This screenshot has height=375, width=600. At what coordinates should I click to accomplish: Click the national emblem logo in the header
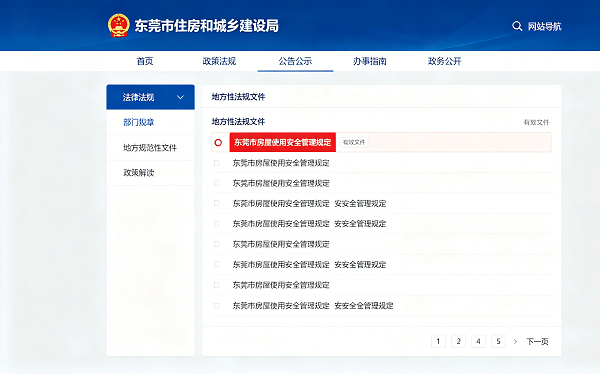(x=118, y=25)
